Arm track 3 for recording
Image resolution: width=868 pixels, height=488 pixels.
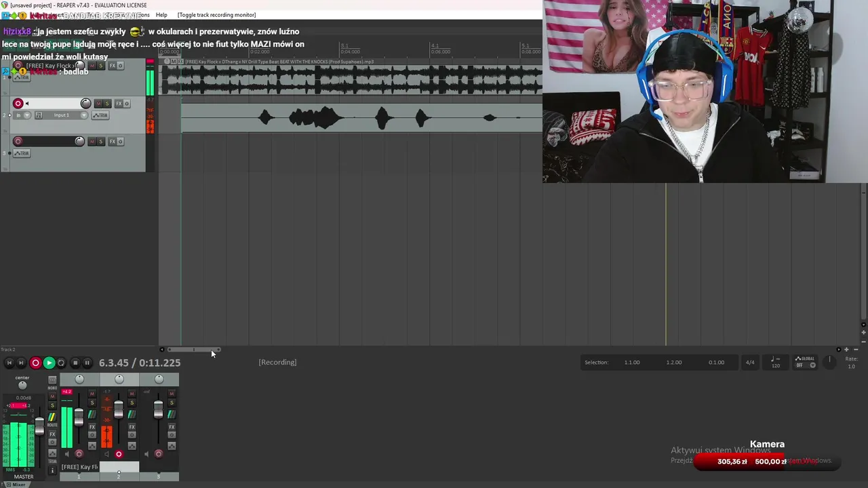tap(18, 142)
